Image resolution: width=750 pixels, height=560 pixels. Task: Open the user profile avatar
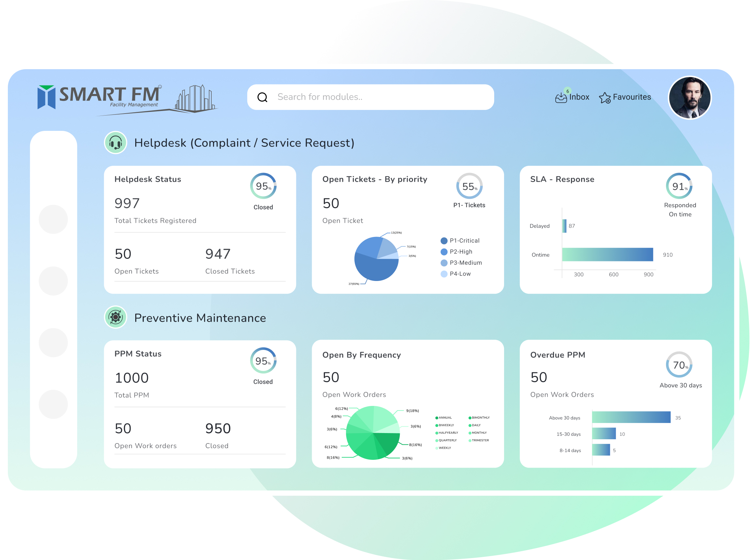point(690,98)
